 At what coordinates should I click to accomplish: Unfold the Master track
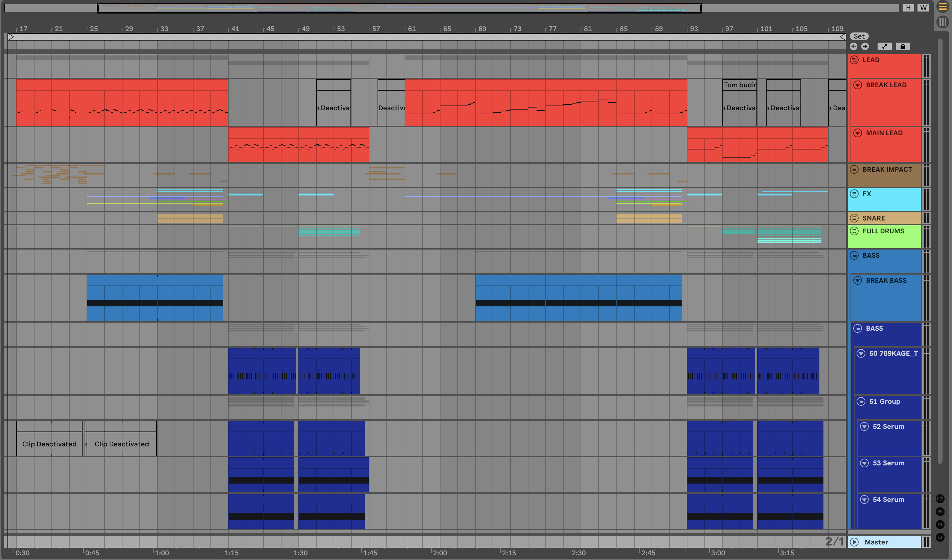click(x=855, y=542)
